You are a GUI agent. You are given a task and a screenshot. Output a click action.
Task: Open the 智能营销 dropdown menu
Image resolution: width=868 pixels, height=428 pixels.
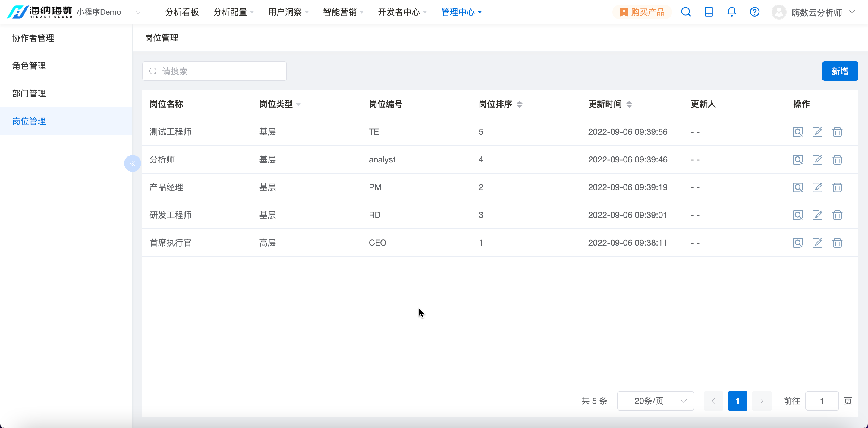click(x=343, y=12)
